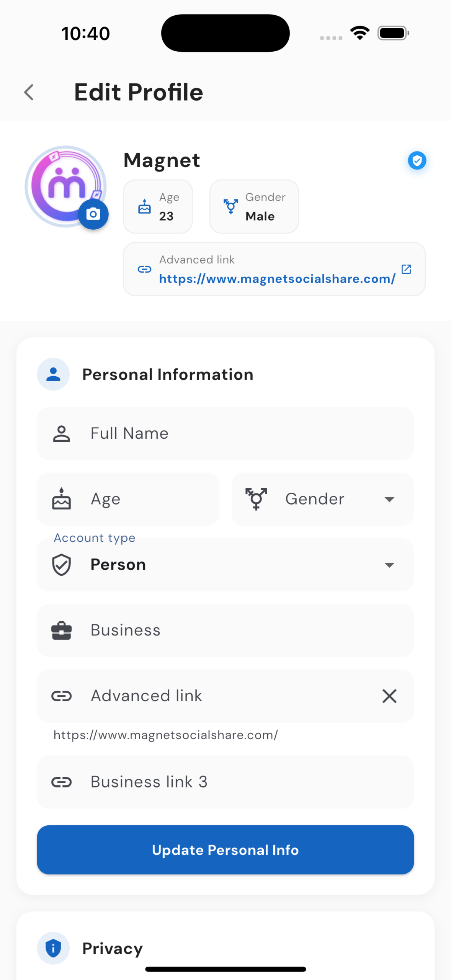
Task: Tap the back arrow in header
Action: [x=29, y=93]
